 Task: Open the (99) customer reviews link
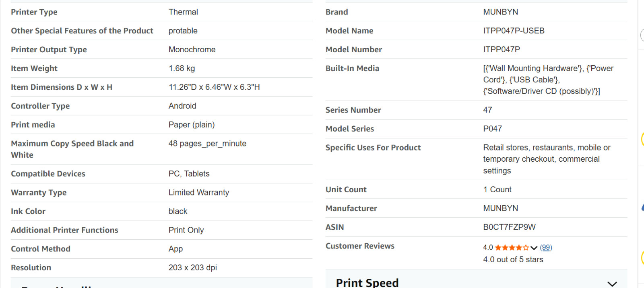[x=546, y=247]
